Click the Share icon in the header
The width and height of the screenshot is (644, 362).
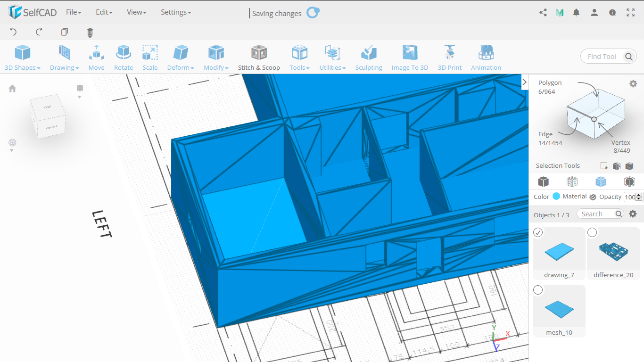coord(543,13)
